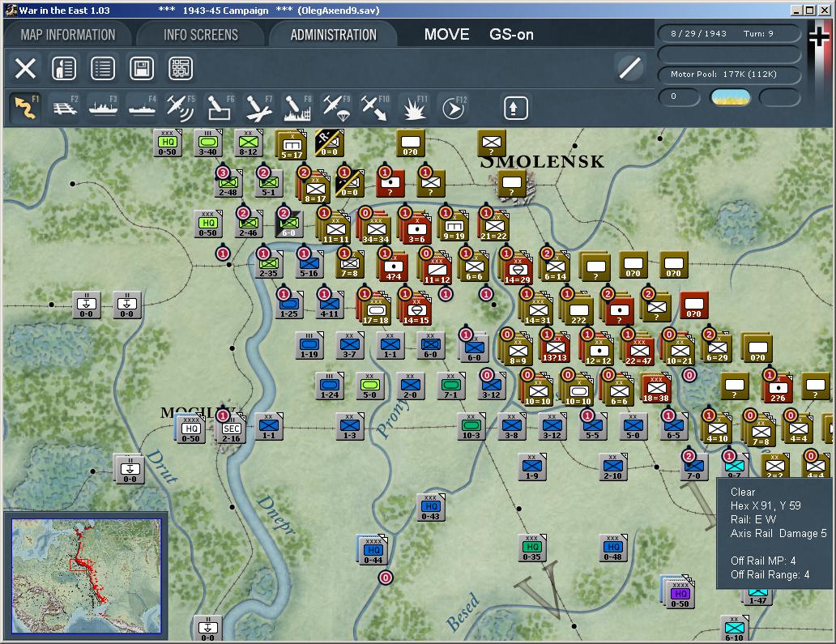Click the date 8/29/1943 Turn 9 field
This screenshot has height=644, width=836.
click(729, 33)
